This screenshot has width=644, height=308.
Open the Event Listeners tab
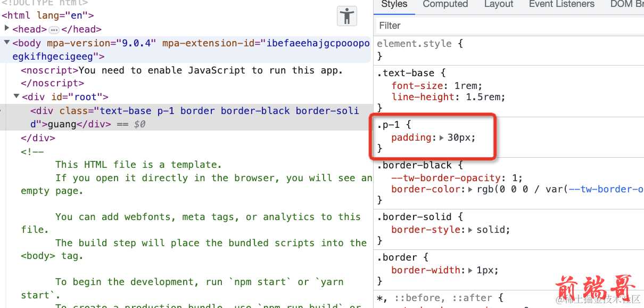pyautogui.click(x=561, y=4)
